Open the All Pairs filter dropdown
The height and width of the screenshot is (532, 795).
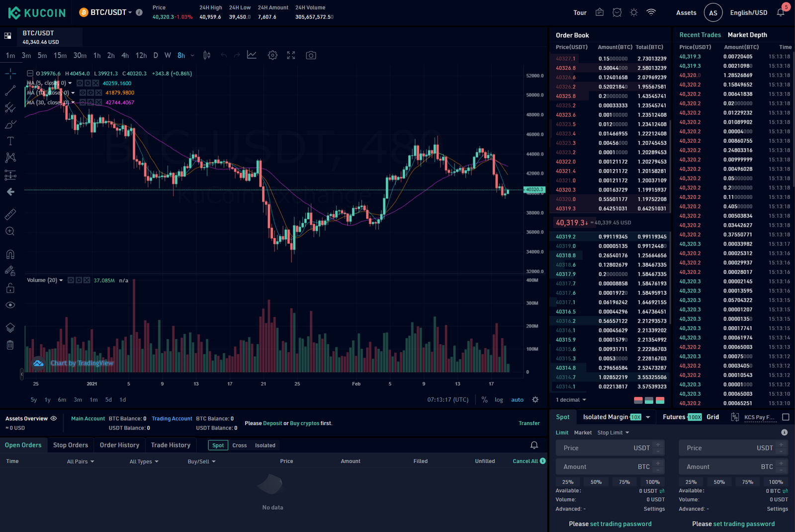[x=81, y=461]
